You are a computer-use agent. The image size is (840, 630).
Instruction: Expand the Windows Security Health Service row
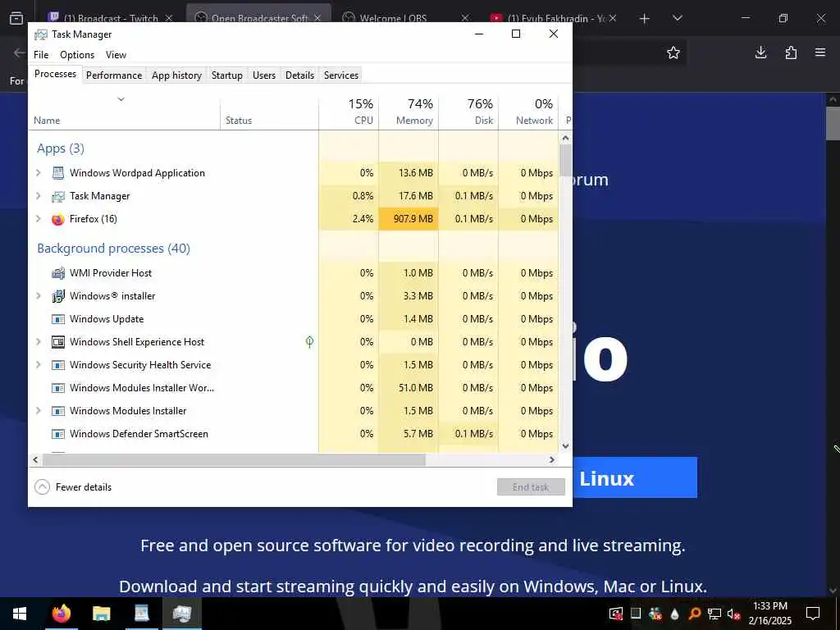tap(39, 365)
